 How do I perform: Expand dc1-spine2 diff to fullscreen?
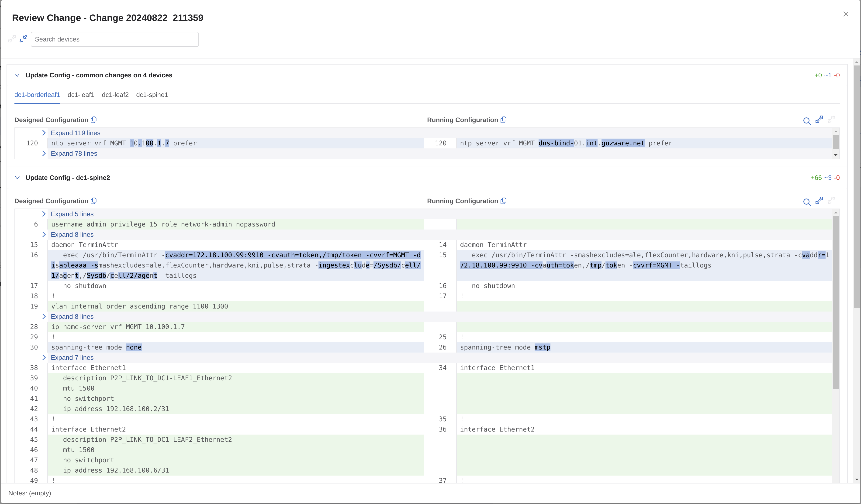(x=819, y=201)
